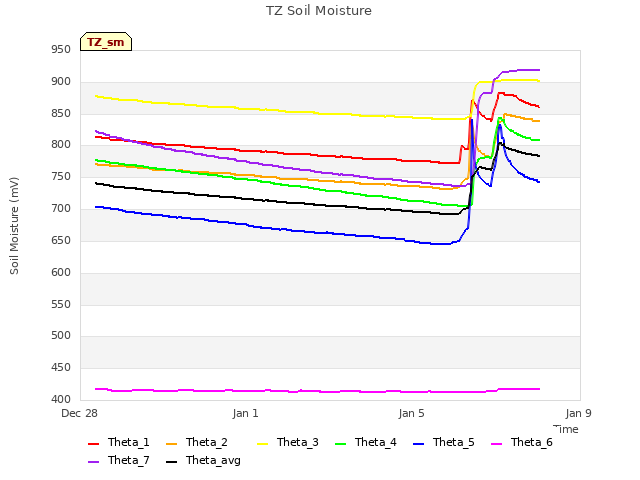Click the 800 y-axis tick label
640x480 pixels.
click(61, 145)
